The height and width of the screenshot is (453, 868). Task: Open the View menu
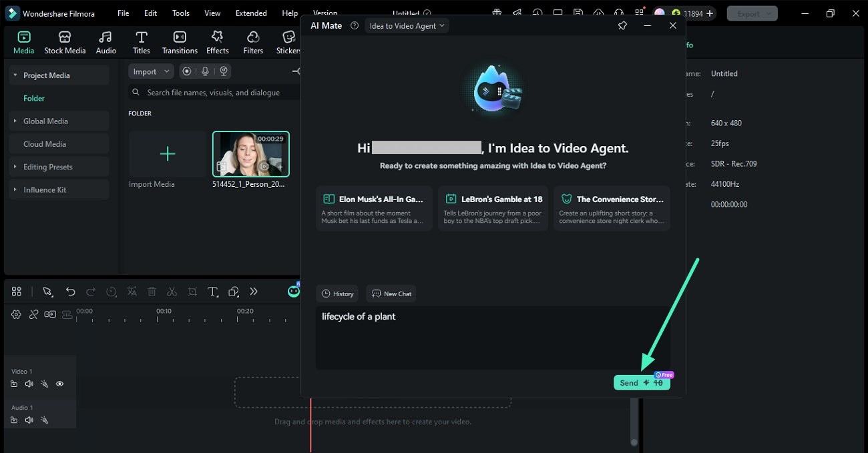(x=212, y=13)
